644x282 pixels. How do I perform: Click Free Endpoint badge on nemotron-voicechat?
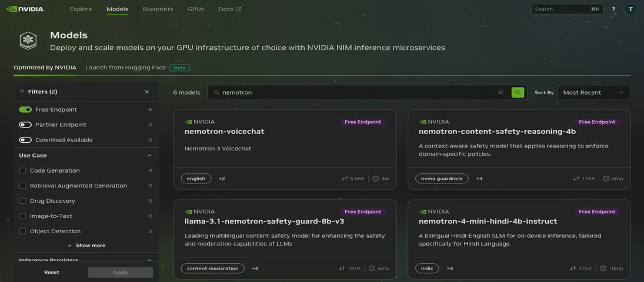point(363,122)
